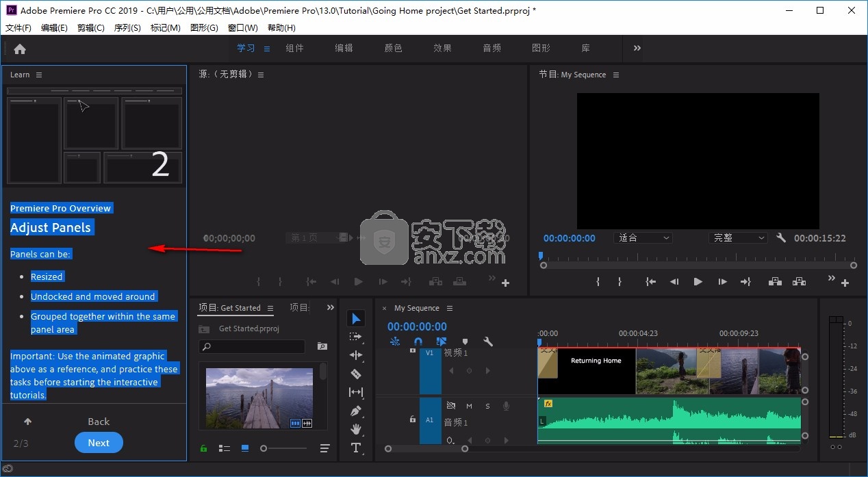Select the Type tool
Screen dimensions: 868x477
356,448
